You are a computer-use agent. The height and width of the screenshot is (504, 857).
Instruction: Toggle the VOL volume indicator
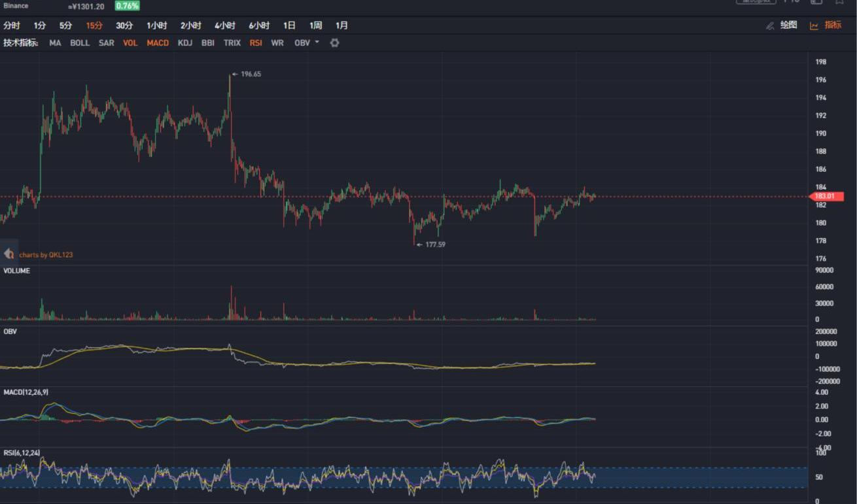click(x=130, y=43)
